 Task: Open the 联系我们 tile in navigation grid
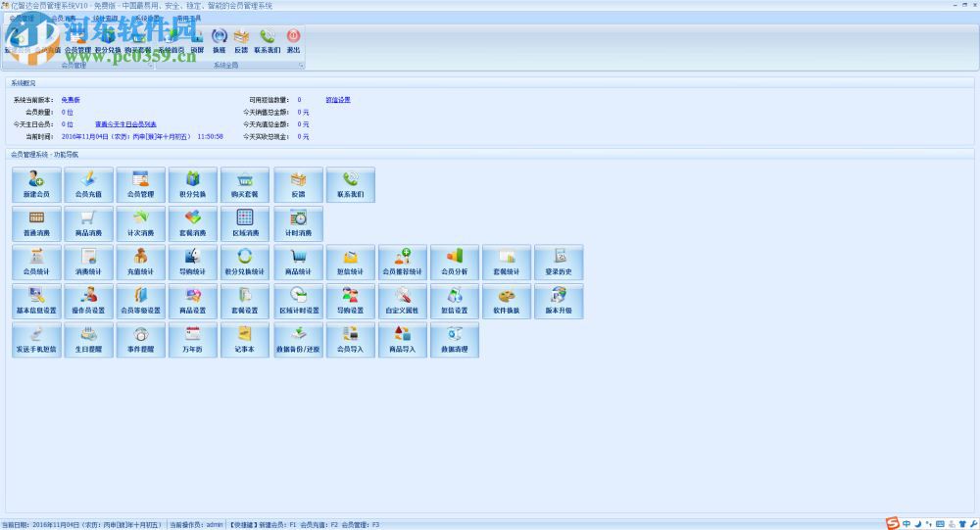coord(350,184)
